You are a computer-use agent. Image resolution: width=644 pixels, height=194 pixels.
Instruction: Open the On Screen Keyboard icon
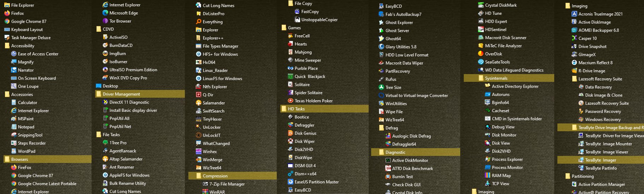coord(14,78)
